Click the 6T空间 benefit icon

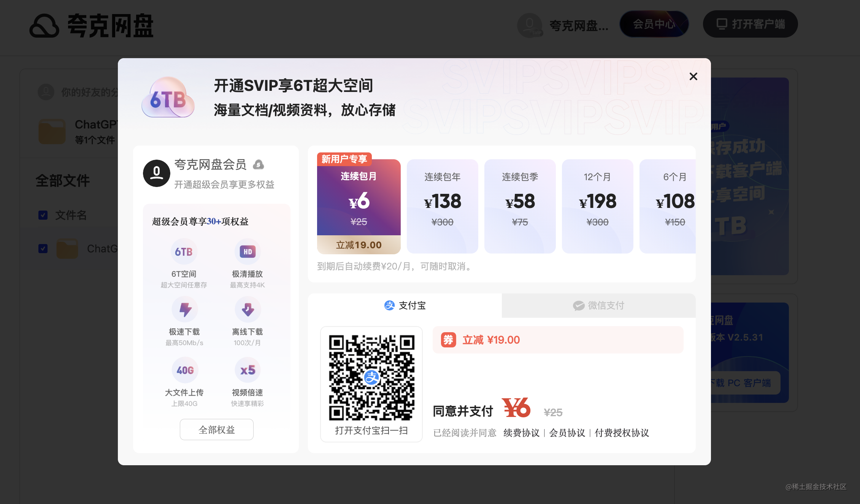[x=184, y=252]
